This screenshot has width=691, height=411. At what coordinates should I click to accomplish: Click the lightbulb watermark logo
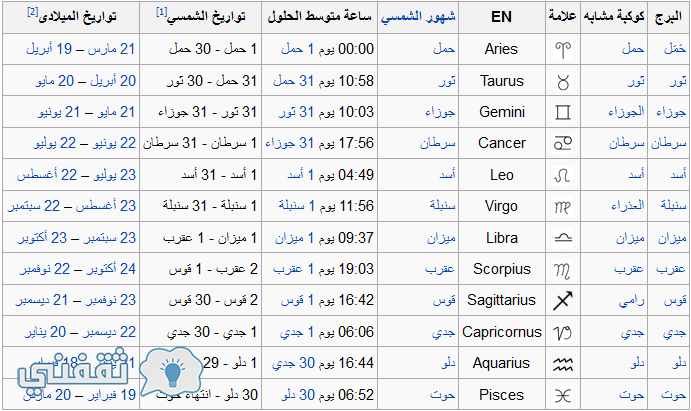171,371
